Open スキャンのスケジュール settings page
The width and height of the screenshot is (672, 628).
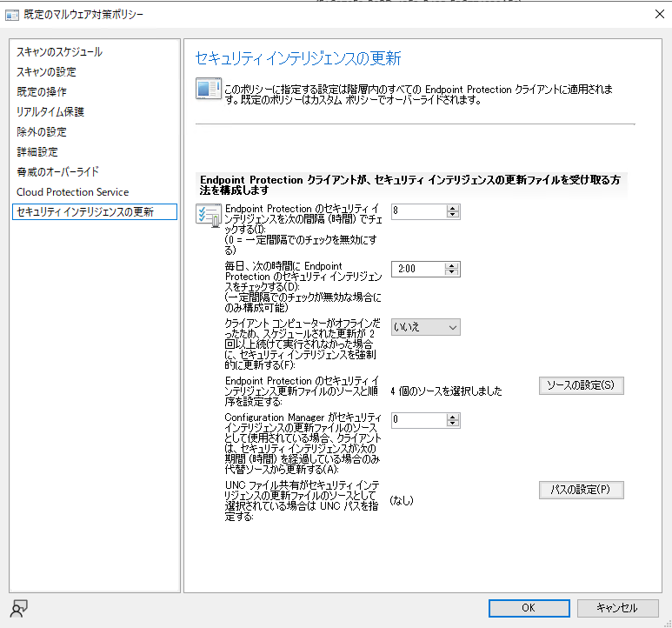(59, 52)
